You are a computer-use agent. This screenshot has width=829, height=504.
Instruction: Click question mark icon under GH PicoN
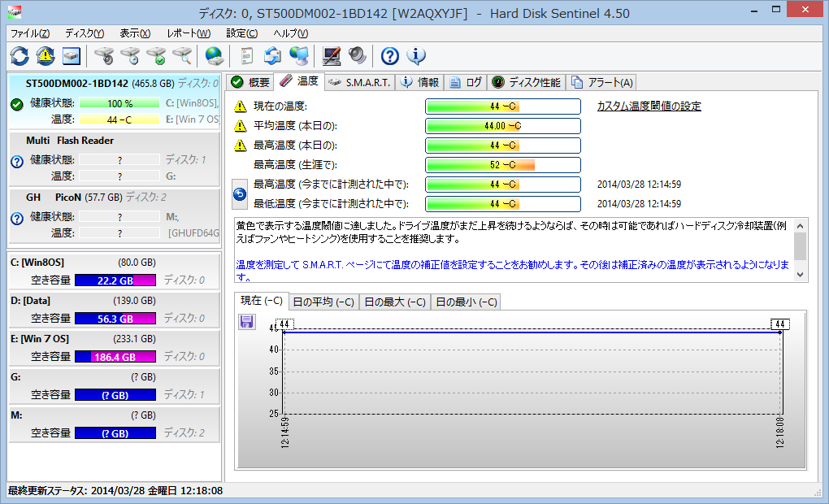[17, 218]
